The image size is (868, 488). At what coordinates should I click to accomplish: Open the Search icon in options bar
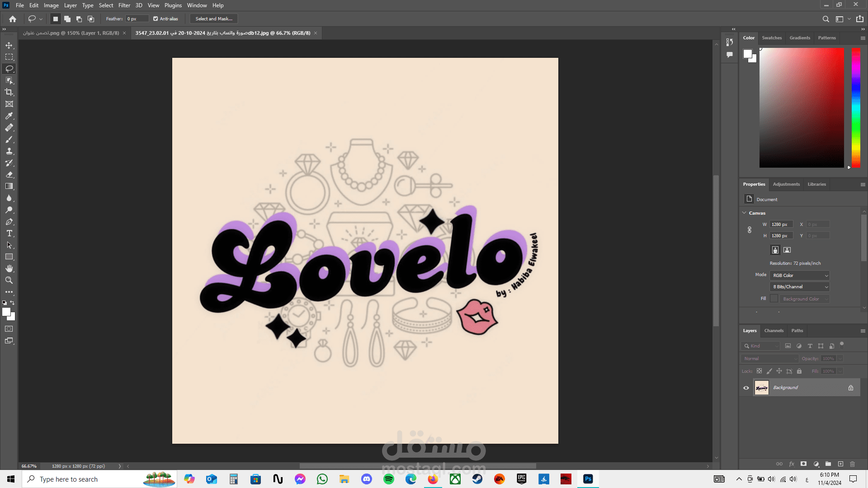click(826, 19)
